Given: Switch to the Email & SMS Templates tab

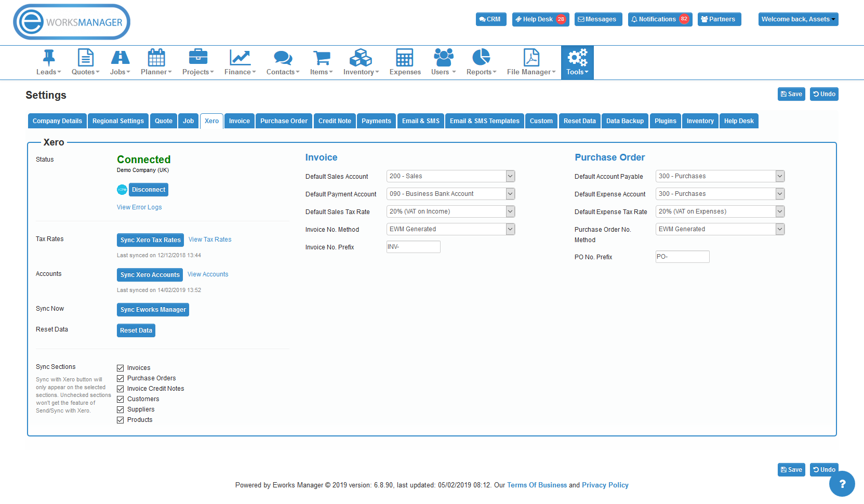Looking at the screenshot, I should pyautogui.click(x=484, y=121).
